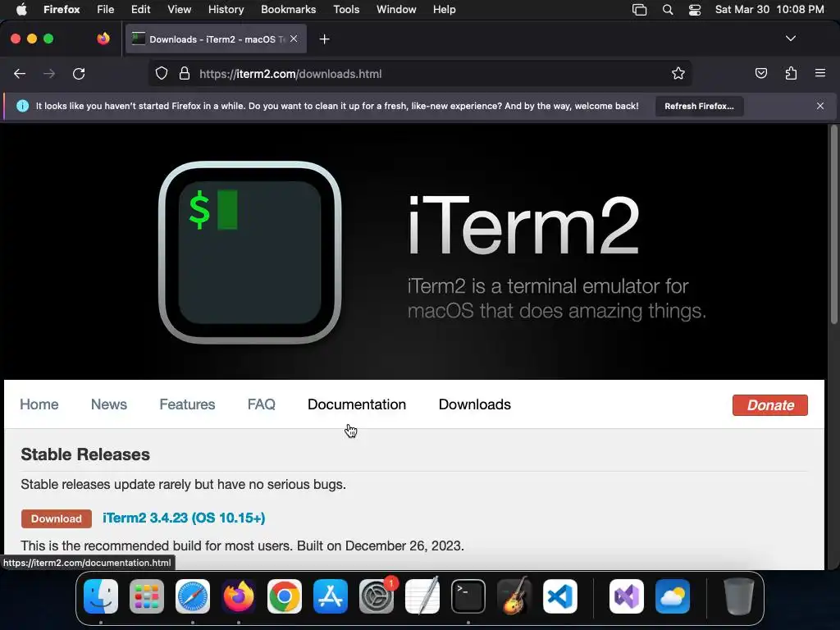840x630 pixels.
Task: Close the Downloads - iTerm2 tab
Action: [x=294, y=39]
